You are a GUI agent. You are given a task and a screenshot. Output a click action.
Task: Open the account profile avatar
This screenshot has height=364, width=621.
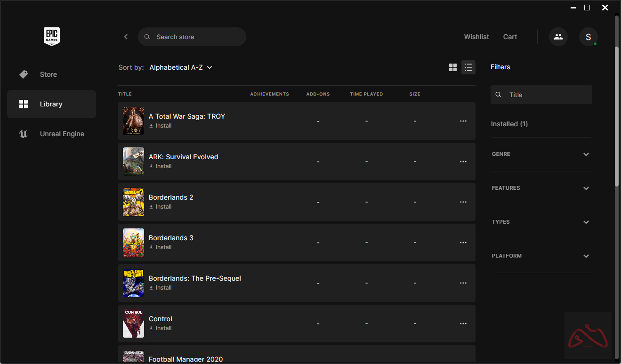click(588, 37)
